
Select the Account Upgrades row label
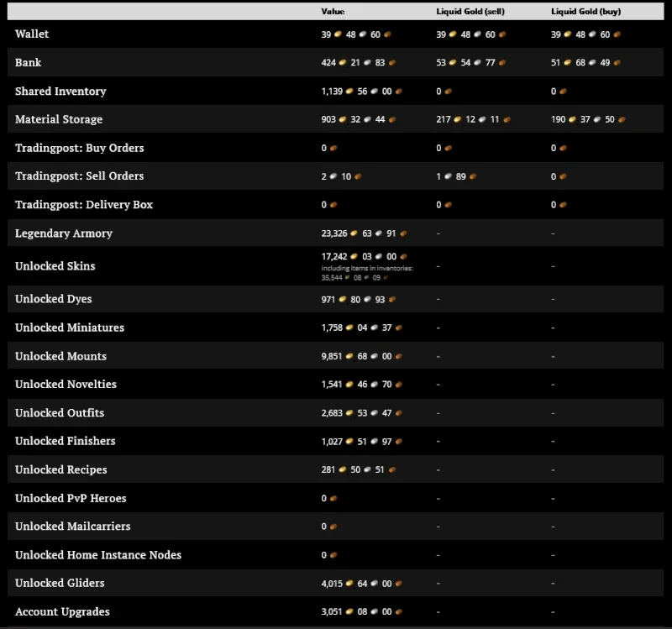pos(62,612)
